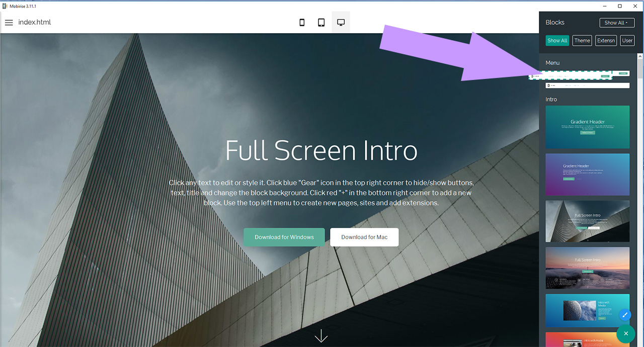
Task: Select the Full Screen Intro block
Action: pos(587,221)
